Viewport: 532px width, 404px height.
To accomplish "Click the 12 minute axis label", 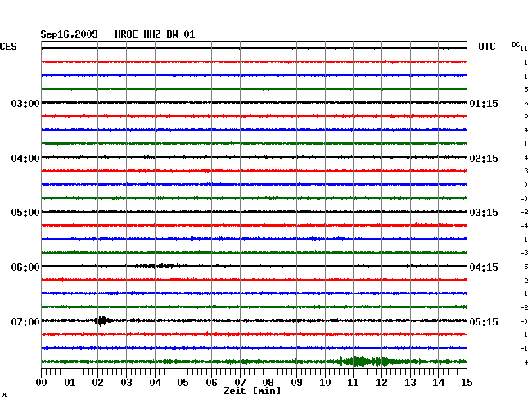I will click(x=381, y=383).
